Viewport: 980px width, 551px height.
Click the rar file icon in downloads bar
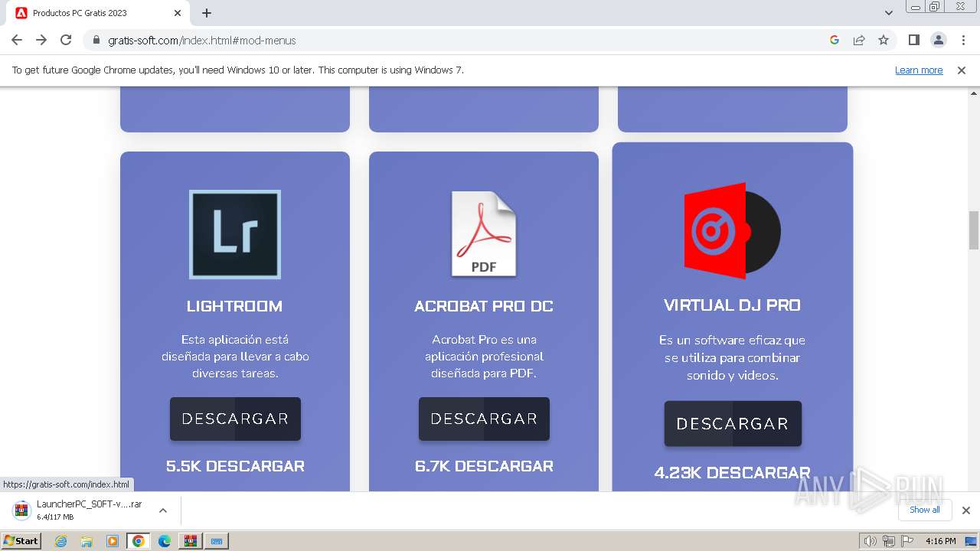click(22, 510)
